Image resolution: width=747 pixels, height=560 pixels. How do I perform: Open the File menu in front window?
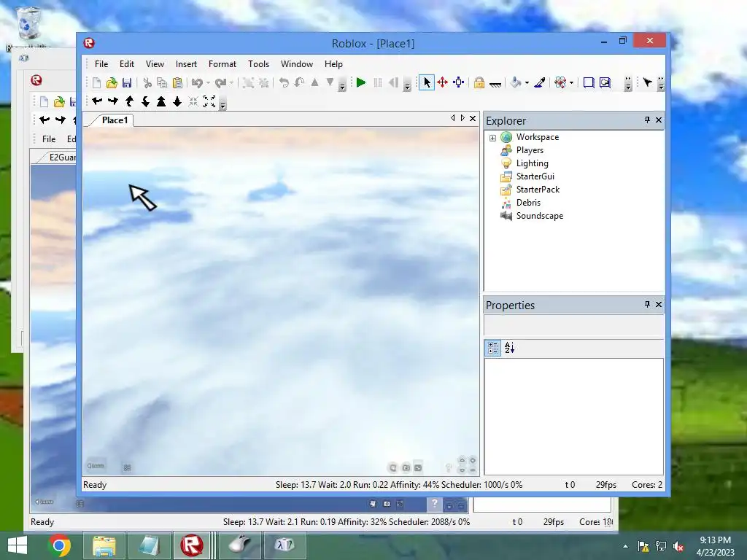(x=101, y=64)
